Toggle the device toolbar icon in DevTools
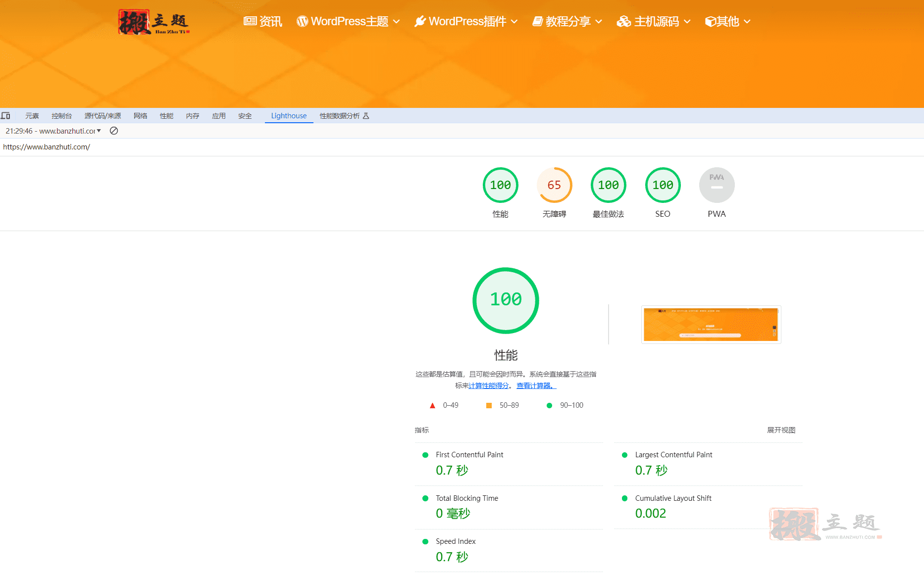 [5, 116]
